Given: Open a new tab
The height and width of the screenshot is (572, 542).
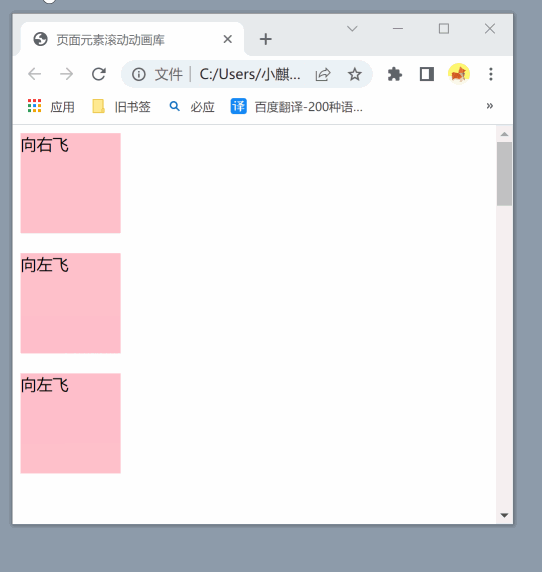Looking at the screenshot, I should (266, 39).
